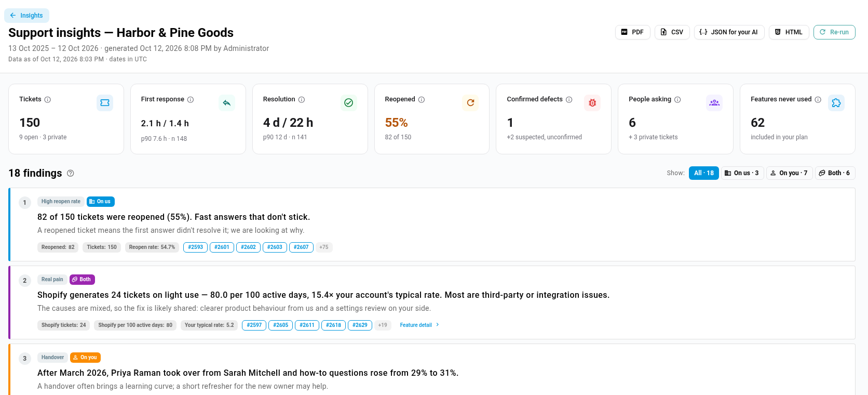Filter findings to Both · 6

pyautogui.click(x=835, y=173)
